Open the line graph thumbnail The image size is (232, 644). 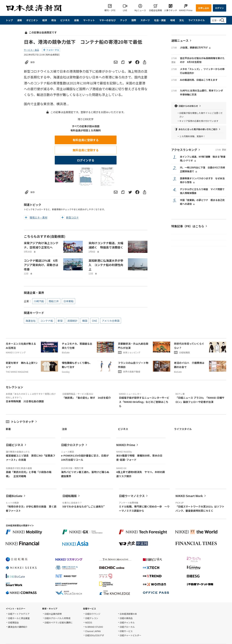pyautogui.click(x=107, y=177)
